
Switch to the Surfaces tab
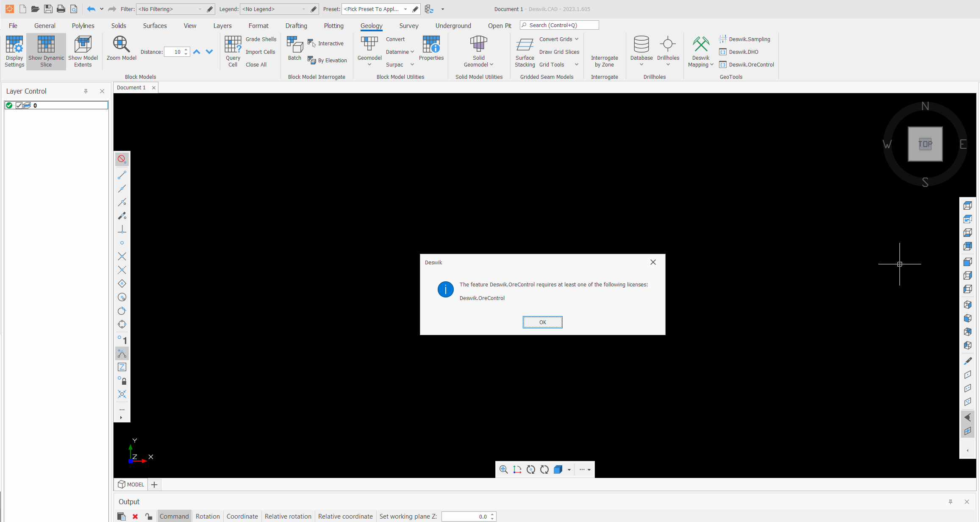click(155, 26)
